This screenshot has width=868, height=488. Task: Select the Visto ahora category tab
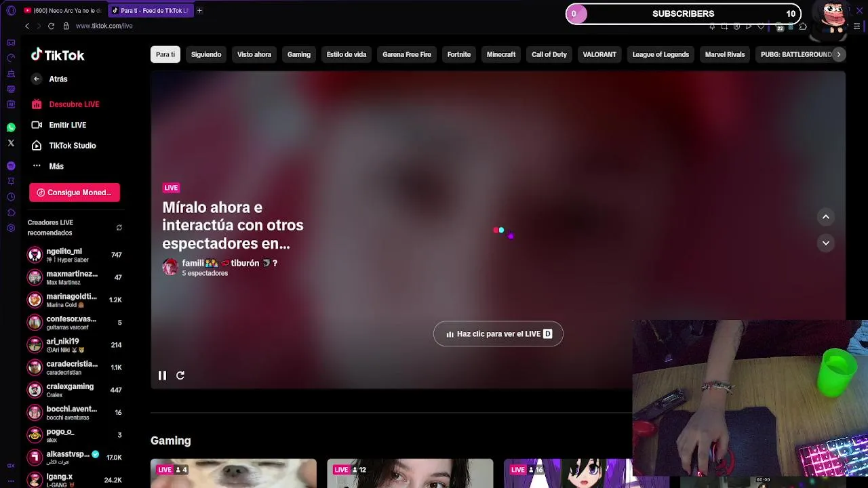tap(254, 54)
